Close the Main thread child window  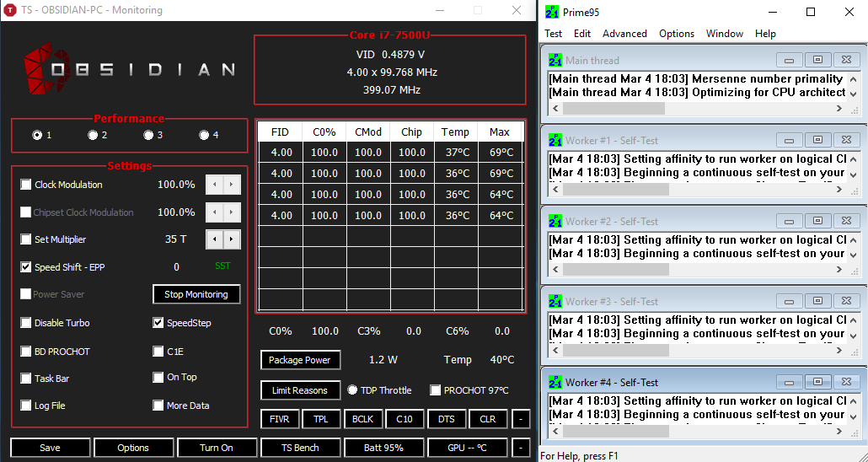(x=846, y=60)
